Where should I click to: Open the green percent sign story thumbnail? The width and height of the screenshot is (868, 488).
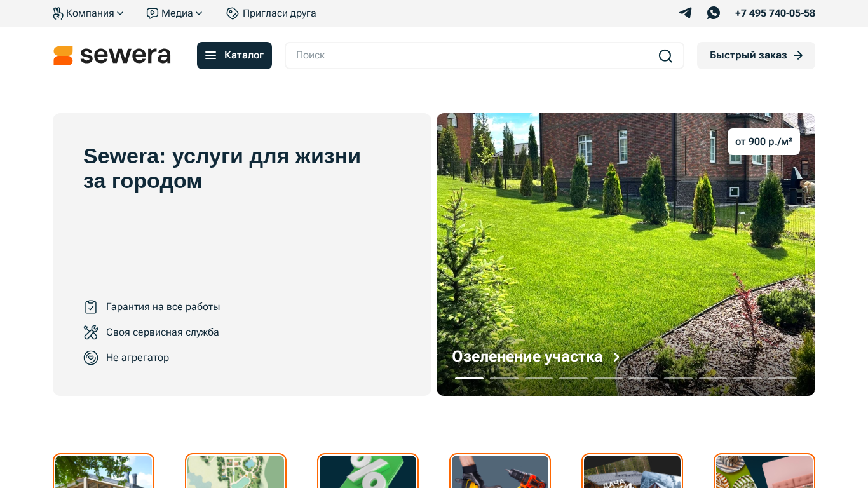click(368, 471)
